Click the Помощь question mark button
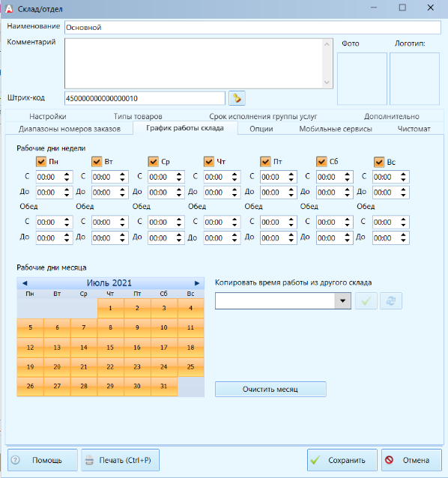448x478 pixels. coord(43,460)
